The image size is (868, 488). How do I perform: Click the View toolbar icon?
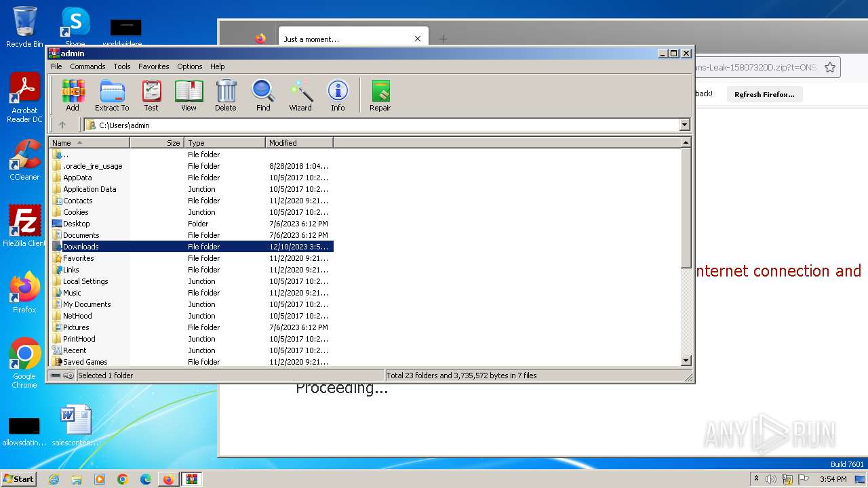click(x=189, y=95)
